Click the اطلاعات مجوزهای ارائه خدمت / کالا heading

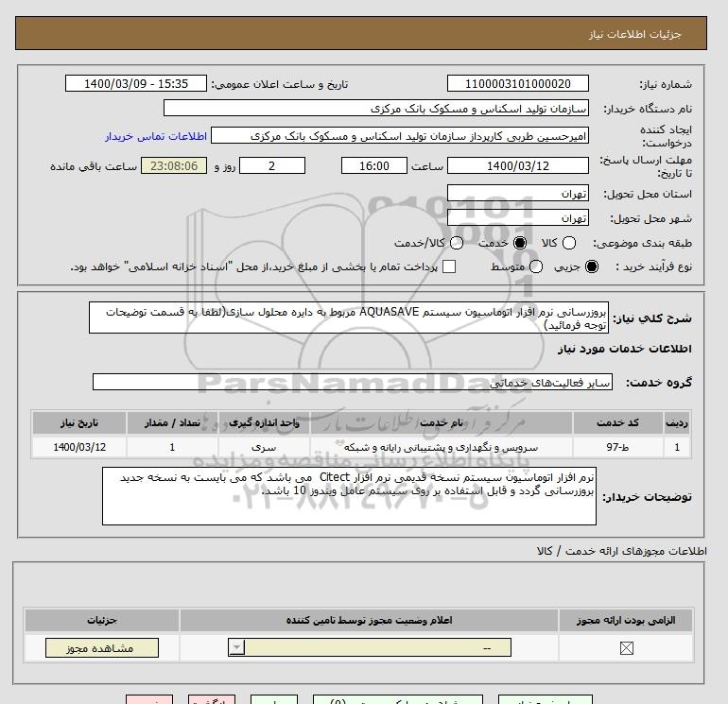[622, 551]
